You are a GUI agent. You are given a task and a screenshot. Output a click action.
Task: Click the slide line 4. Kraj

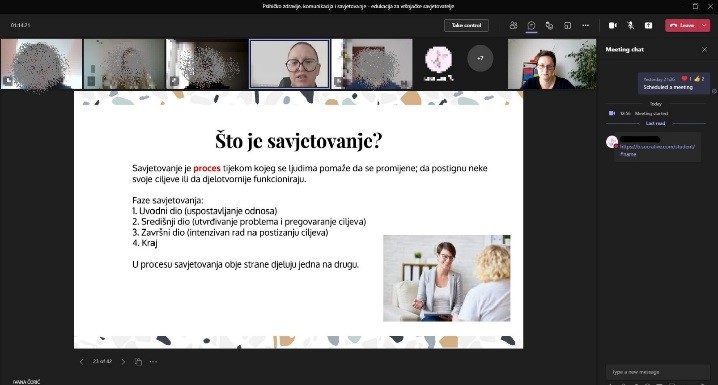pos(145,243)
